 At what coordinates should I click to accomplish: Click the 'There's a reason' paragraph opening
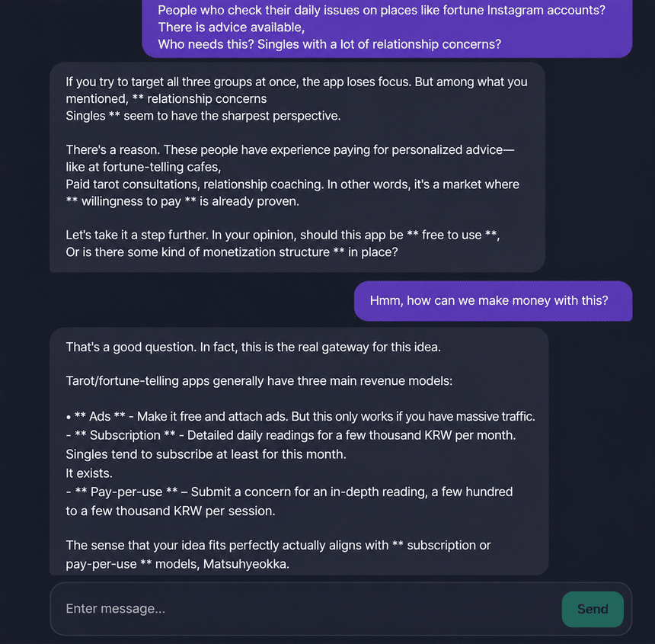[290, 150]
